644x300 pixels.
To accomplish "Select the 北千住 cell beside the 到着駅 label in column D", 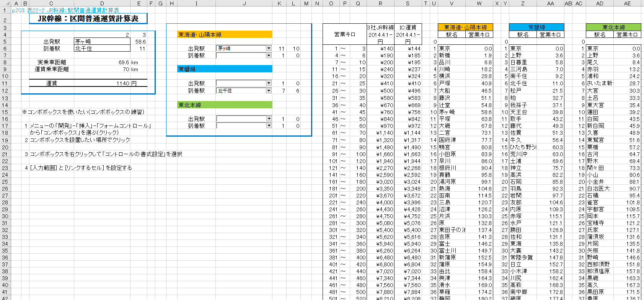I will click(102, 48).
